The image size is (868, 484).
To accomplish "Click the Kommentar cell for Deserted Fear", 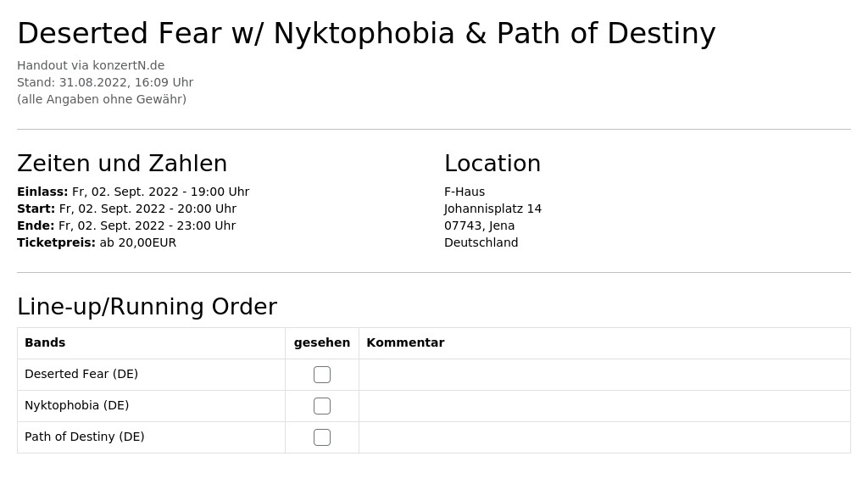I will pos(604,375).
